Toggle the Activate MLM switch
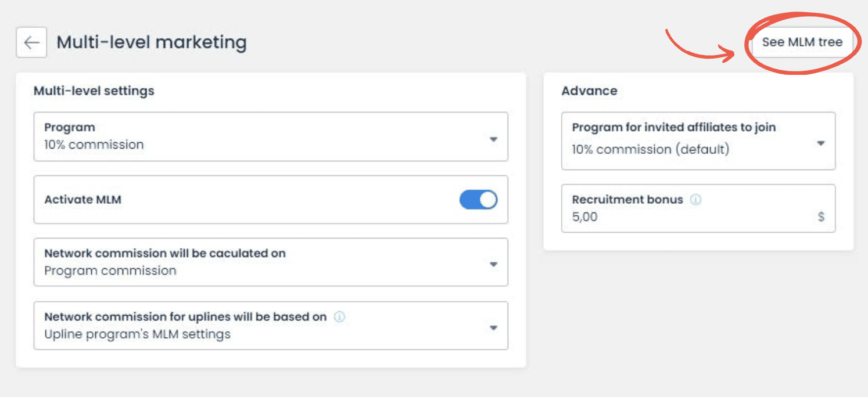Image resolution: width=868 pixels, height=397 pixels. 478,200
